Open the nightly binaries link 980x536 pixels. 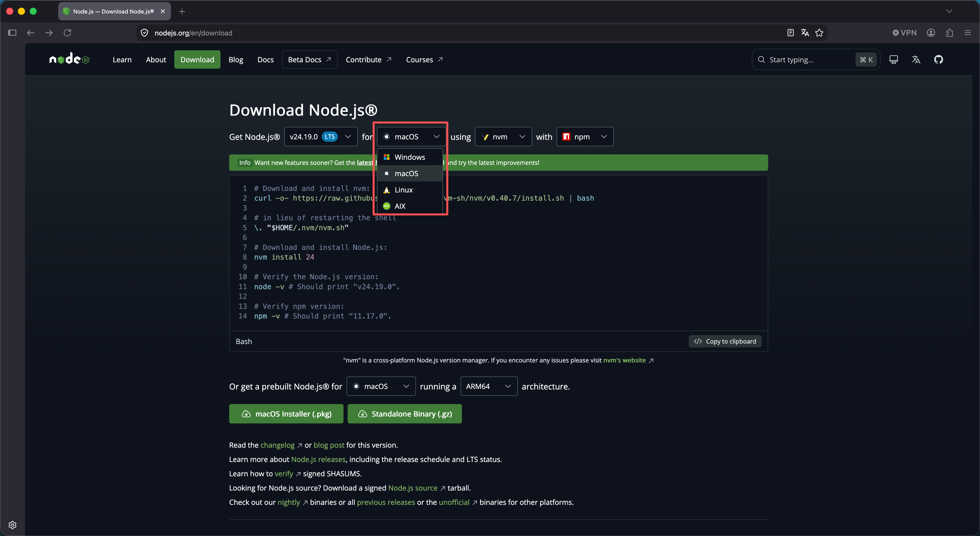coord(289,502)
